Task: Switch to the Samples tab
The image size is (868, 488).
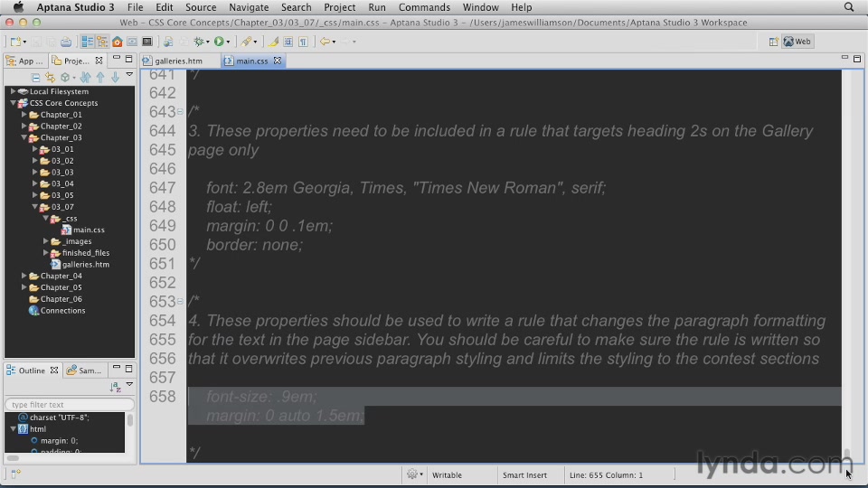Action: (84, 371)
